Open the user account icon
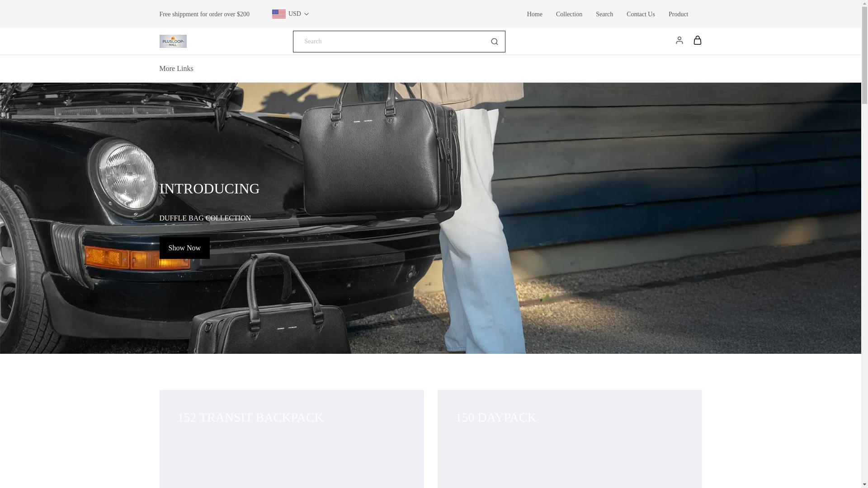Viewport: 868px width, 488px height. (x=679, y=40)
